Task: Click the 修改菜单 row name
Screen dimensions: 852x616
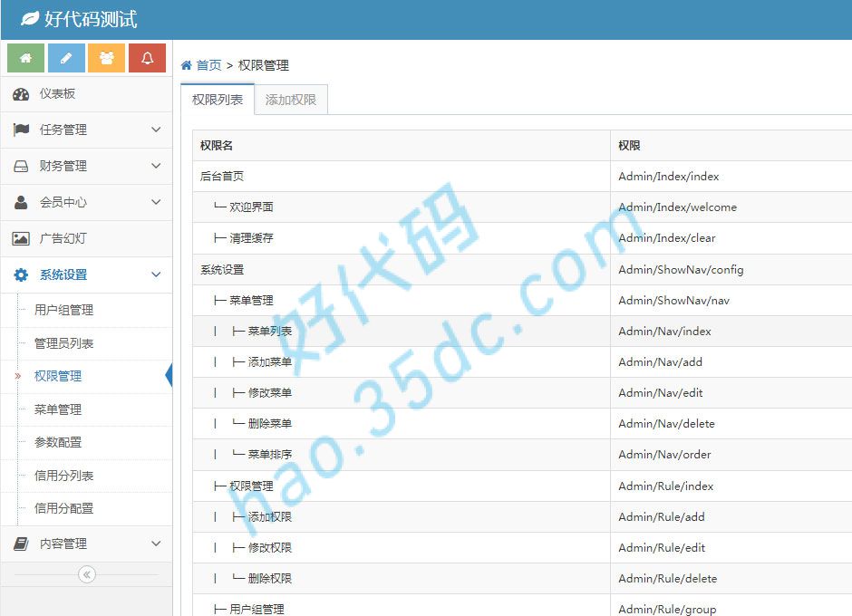Action: click(269, 393)
